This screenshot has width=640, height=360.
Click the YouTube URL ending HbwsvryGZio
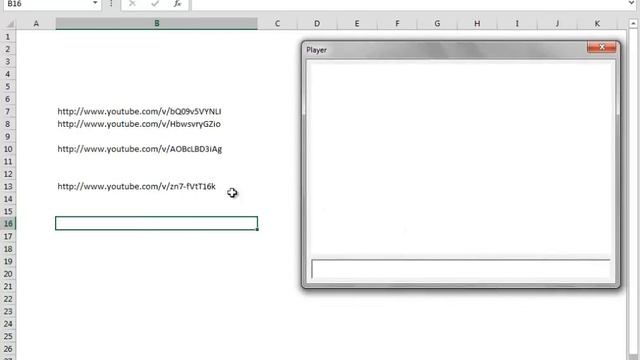point(139,124)
